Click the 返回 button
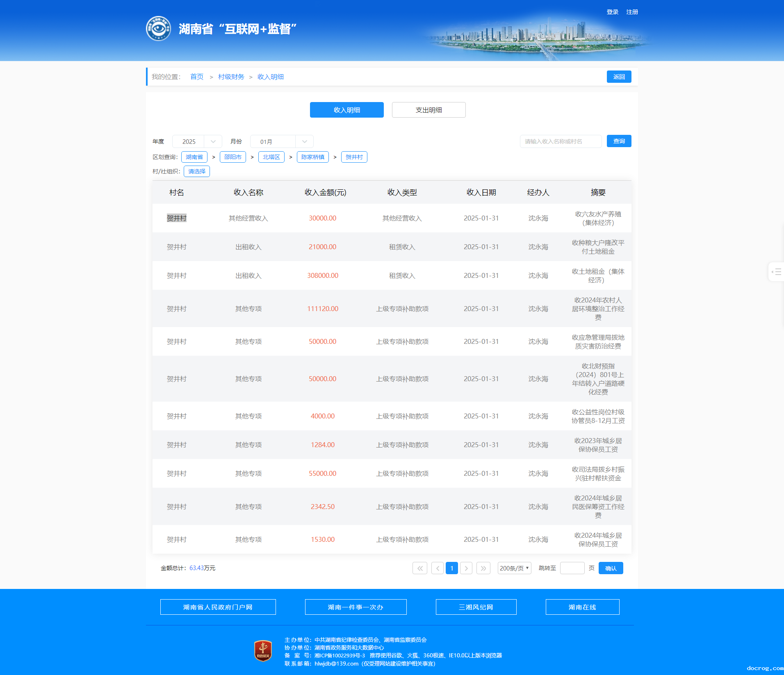Viewport: 784px width, 675px height. tap(619, 77)
